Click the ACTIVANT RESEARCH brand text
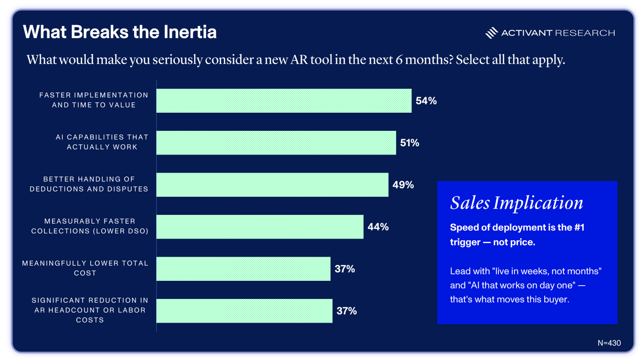644x362 pixels. (558, 33)
